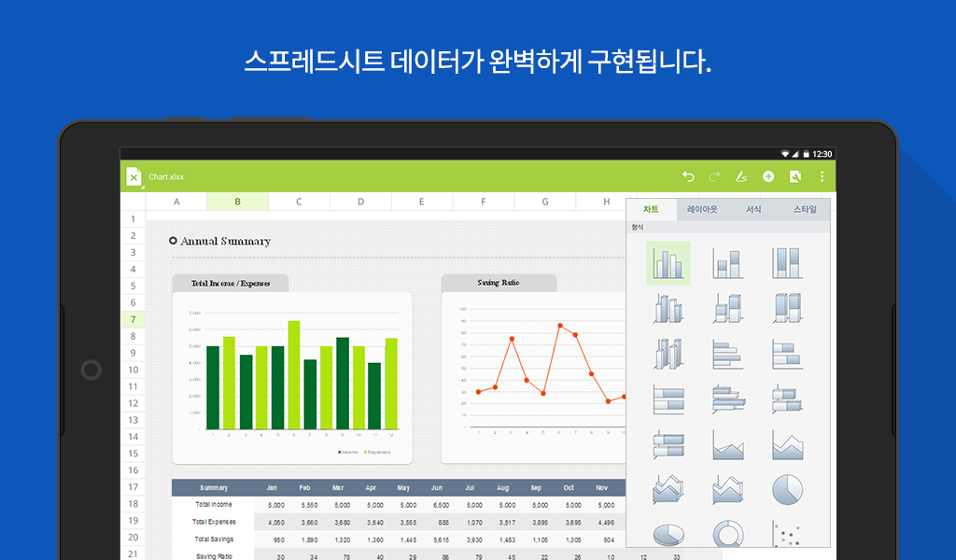The height and width of the screenshot is (560, 956).
Task: Choose the 3D 100% stacked bar chart
Action: (x=668, y=444)
